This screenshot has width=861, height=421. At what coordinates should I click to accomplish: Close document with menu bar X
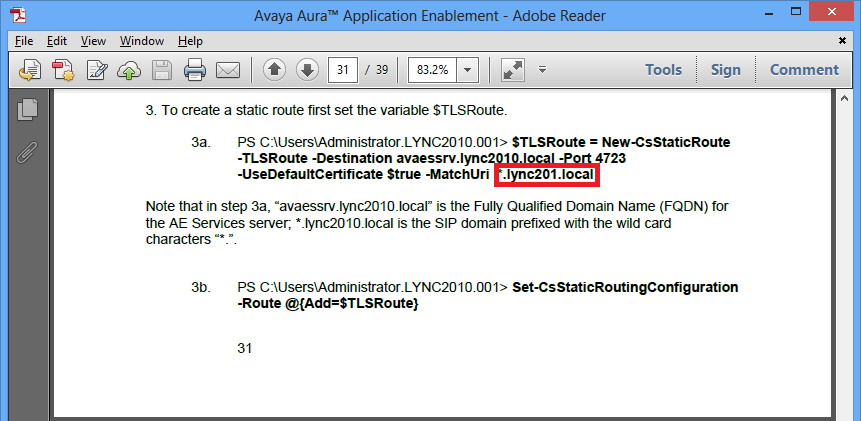[x=842, y=40]
